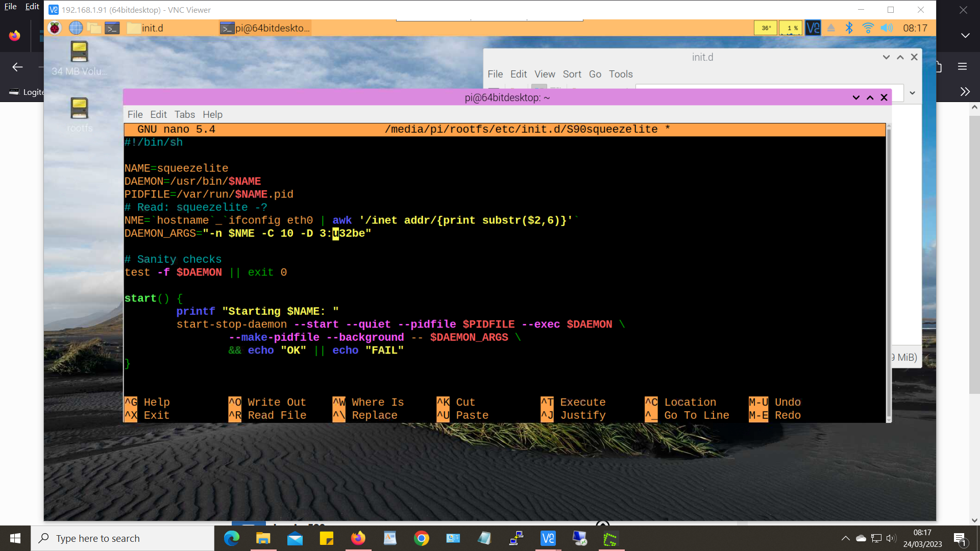Screen dimensions: 980x551
Task: Open the file manager folder icon
Action: pos(94,28)
